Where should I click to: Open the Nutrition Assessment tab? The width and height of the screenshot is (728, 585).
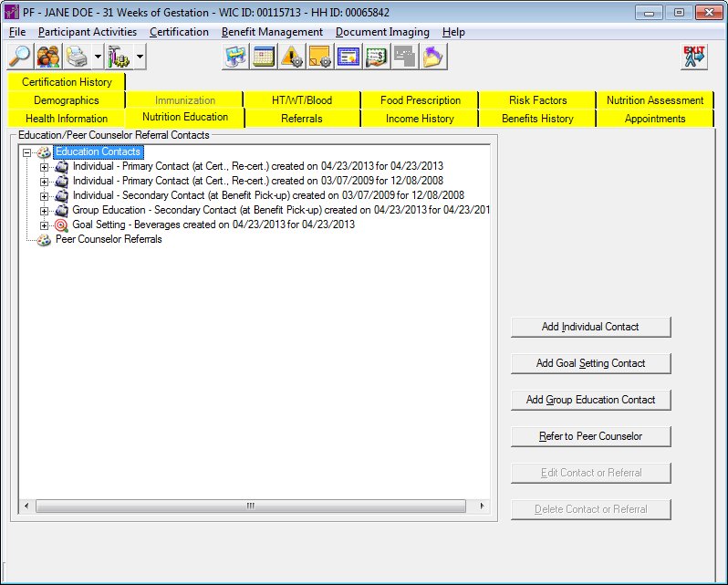coord(655,100)
